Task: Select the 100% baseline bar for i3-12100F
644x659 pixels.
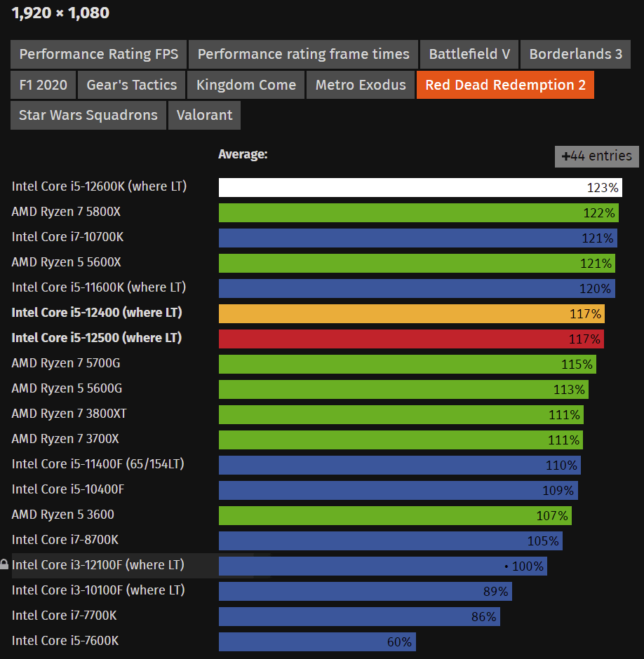Action: (x=383, y=566)
